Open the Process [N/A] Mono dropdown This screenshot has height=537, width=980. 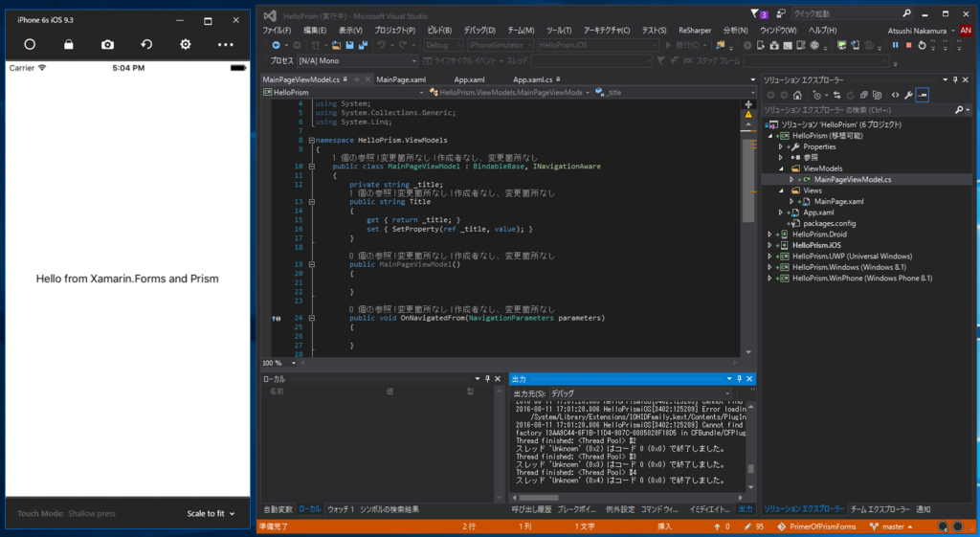coord(358,60)
